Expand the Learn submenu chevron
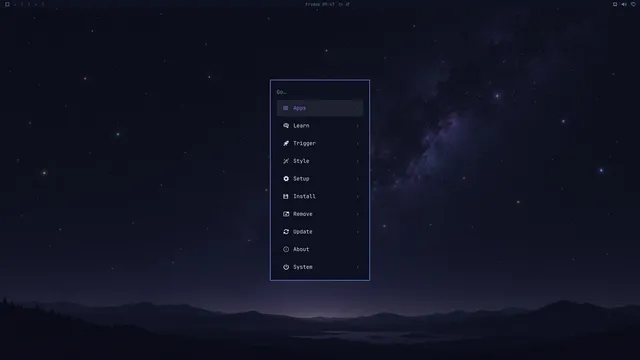Screen dimensions: 640x360 [358, 126]
